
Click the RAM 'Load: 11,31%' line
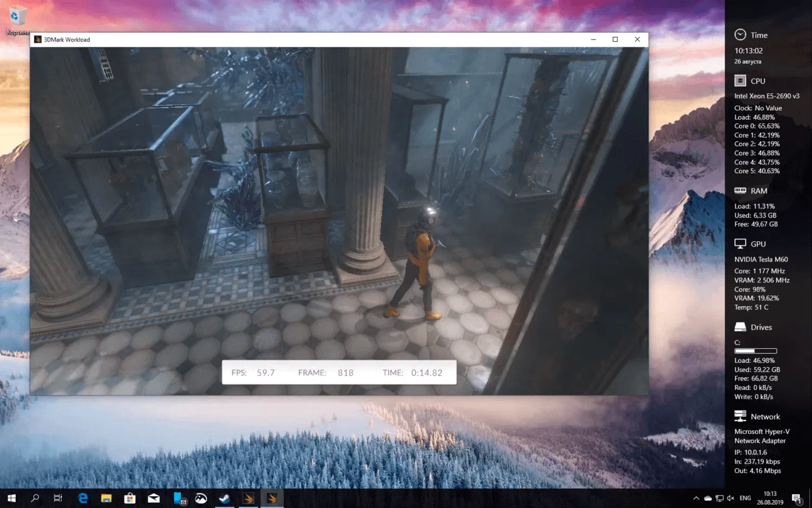pyautogui.click(x=755, y=206)
